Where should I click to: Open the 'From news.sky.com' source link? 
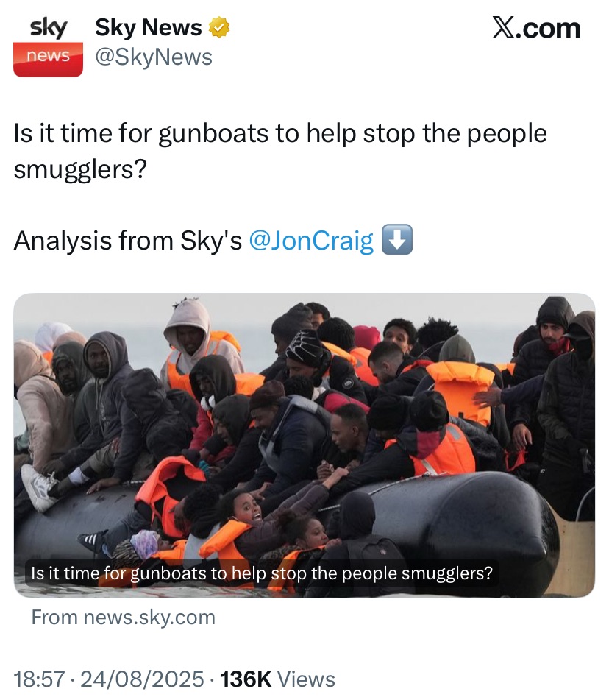(x=124, y=618)
